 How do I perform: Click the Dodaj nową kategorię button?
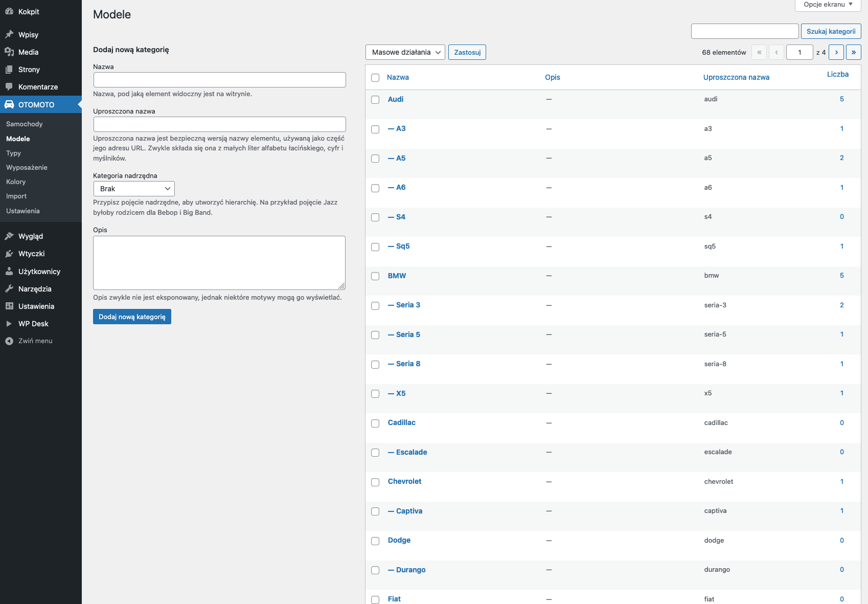pyautogui.click(x=132, y=317)
